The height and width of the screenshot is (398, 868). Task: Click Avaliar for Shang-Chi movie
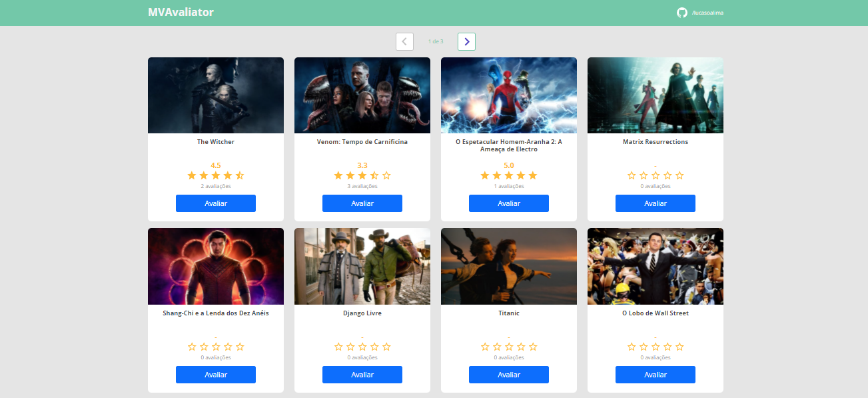[x=216, y=375]
